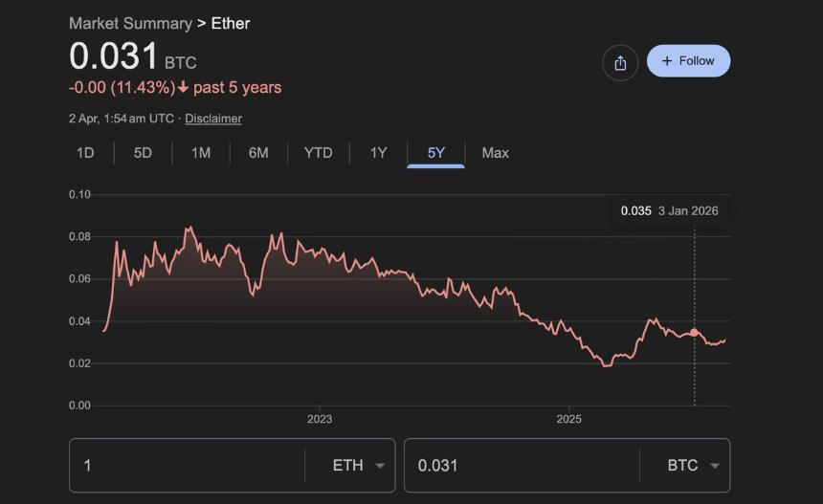Click the BTC amount input field
This screenshot has height=504, width=823.
(x=522, y=466)
